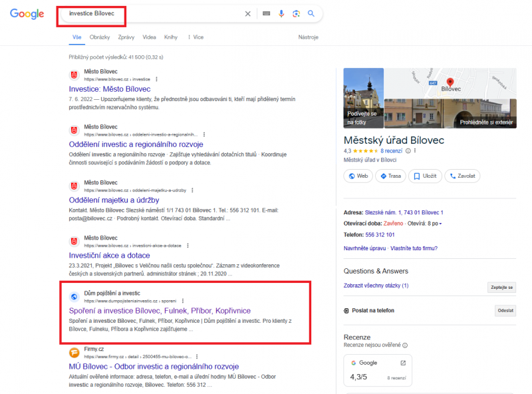Open Prohlédněte si exteriér street view
The height and width of the screenshot is (394, 532).
pyautogui.click(x=450, y=114)
